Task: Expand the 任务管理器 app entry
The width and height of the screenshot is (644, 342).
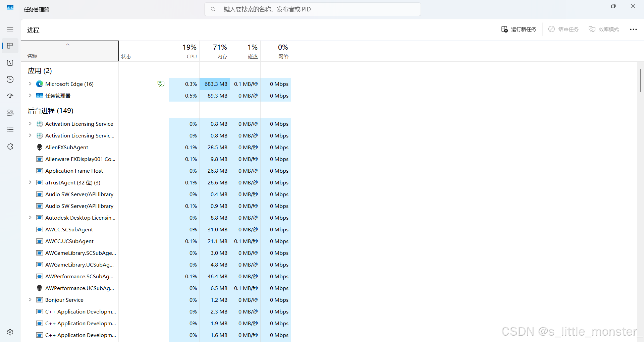Action: click(x=30, y=96)
